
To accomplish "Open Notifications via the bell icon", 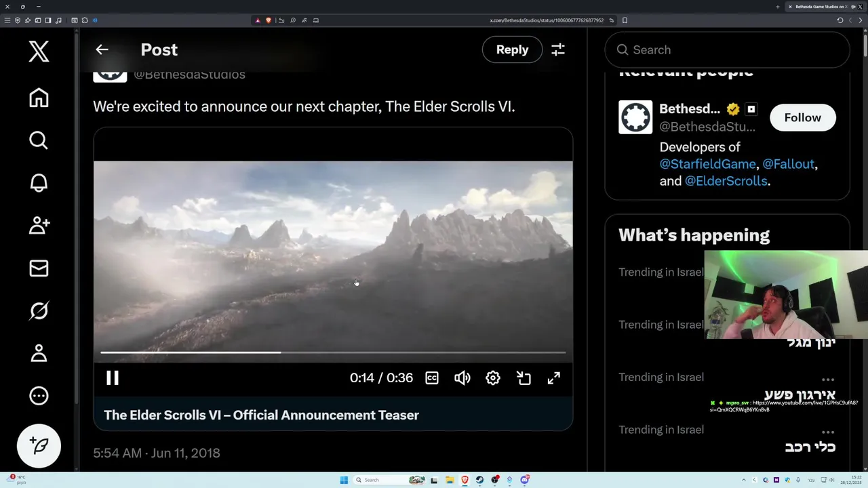I will coord(39,183).
